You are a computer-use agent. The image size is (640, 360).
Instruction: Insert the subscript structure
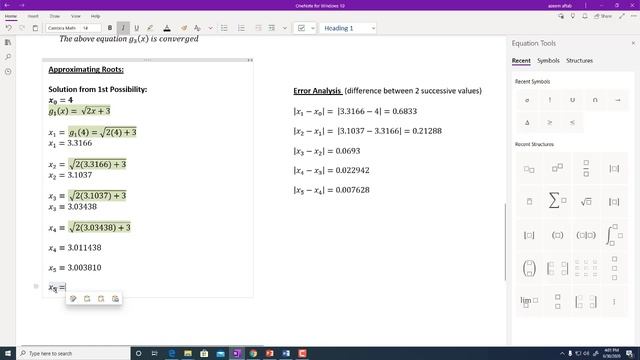click(529, 168)
